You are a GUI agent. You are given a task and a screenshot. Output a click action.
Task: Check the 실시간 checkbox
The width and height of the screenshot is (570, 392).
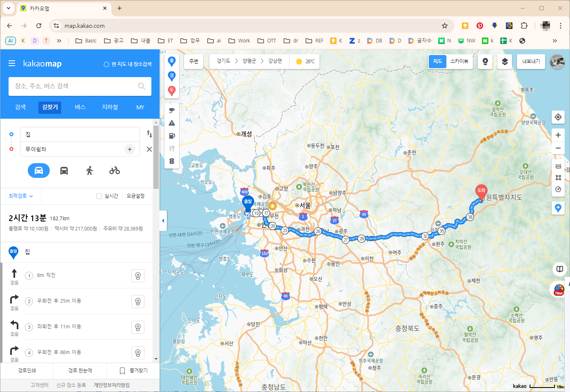click(x=99, y=196)
